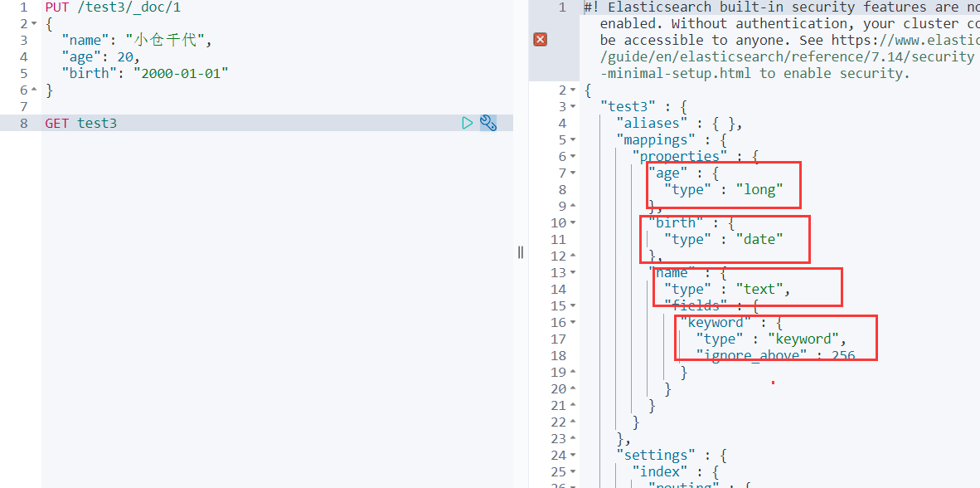980x488 pixels.
Task: Collapse the "birth" field block in response
Action: click(x=573, y=222)
